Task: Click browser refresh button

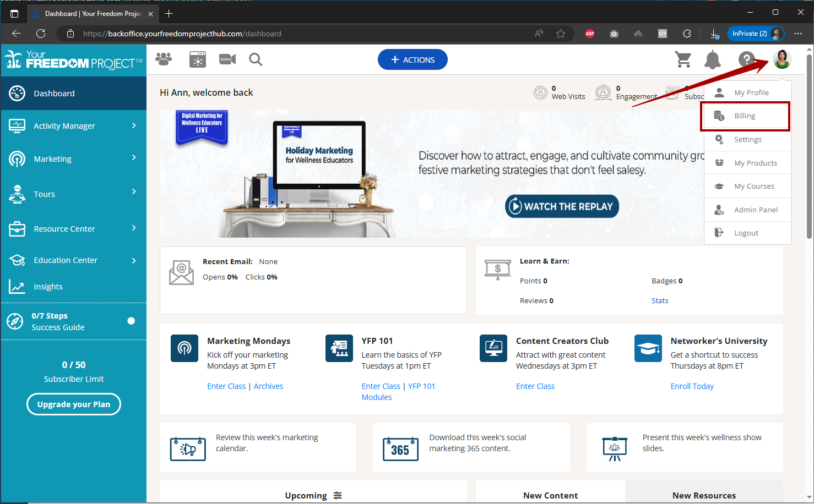Action: click(41, 34)
